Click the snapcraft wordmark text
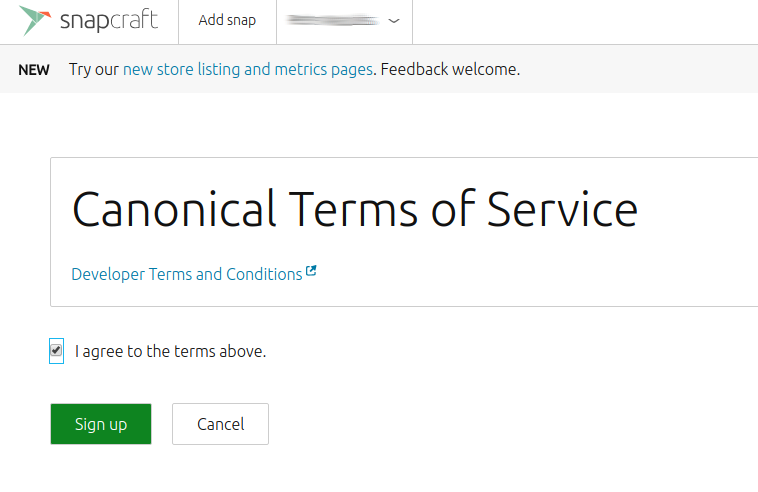 pyautogui.click(x=109, y=20)
